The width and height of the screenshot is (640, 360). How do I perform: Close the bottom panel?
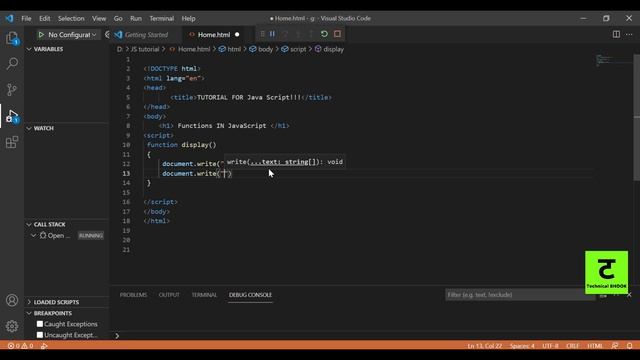tap(629, 295)
